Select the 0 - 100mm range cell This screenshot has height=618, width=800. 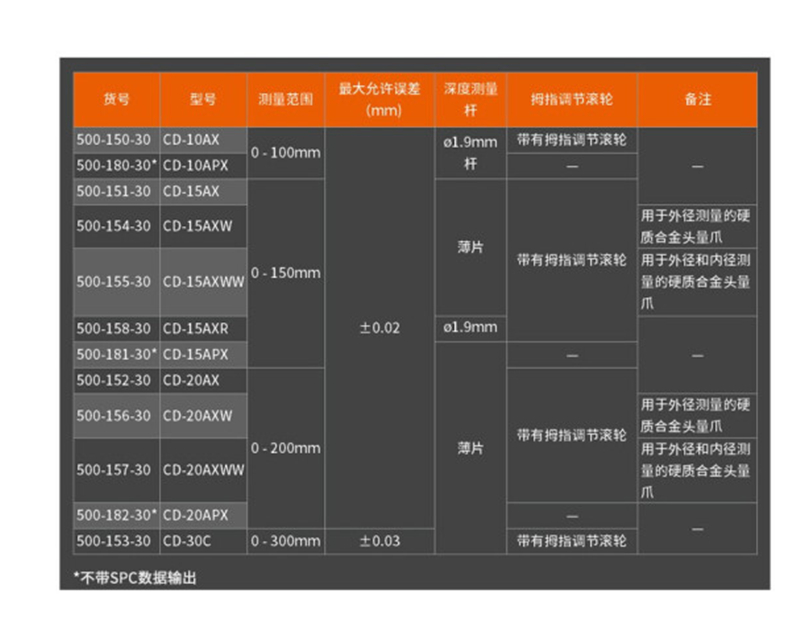285,153
